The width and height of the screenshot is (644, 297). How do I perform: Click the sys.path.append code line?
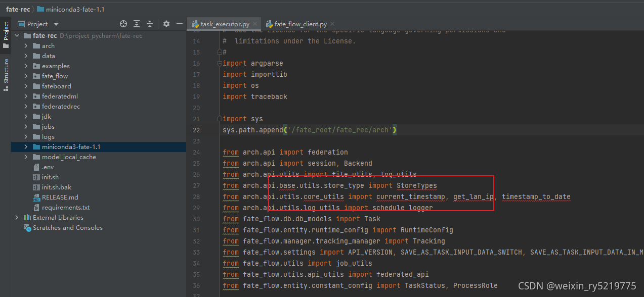coord(310,130)
